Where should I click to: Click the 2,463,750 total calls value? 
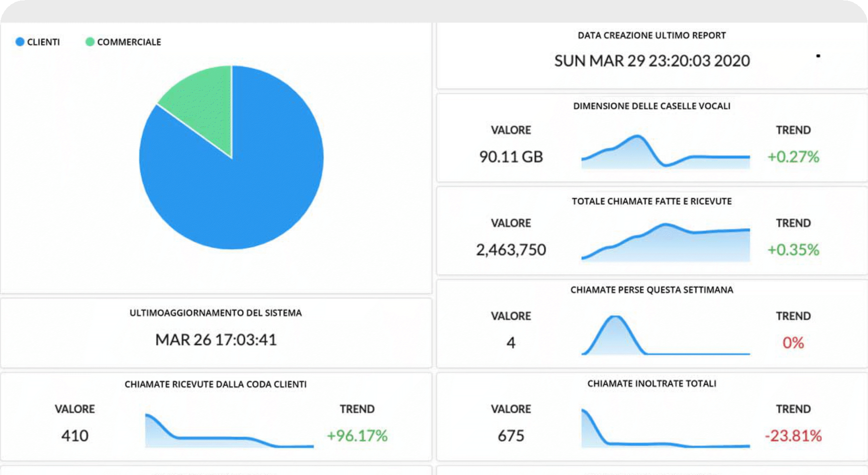click(511, 250)
